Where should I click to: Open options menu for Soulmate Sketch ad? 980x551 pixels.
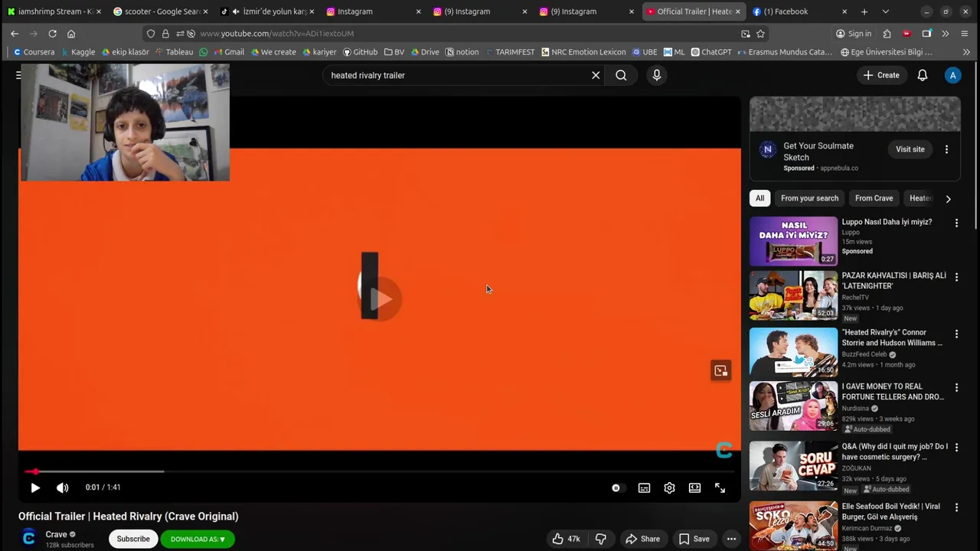click(946, 149)
